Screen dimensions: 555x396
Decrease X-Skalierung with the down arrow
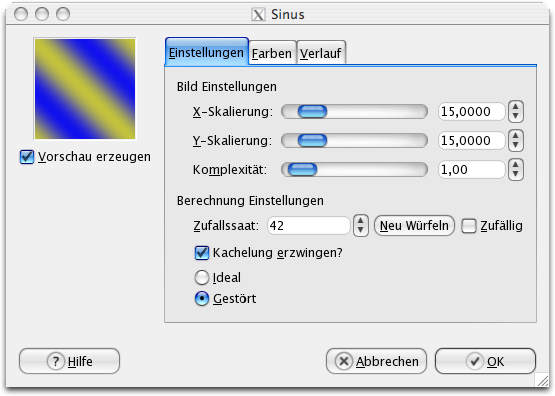tap(516, 116)
